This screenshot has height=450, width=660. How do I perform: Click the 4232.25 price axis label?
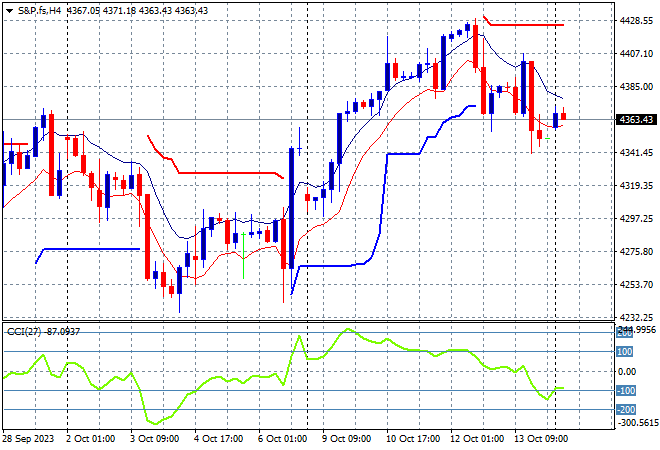coord(636,317)
